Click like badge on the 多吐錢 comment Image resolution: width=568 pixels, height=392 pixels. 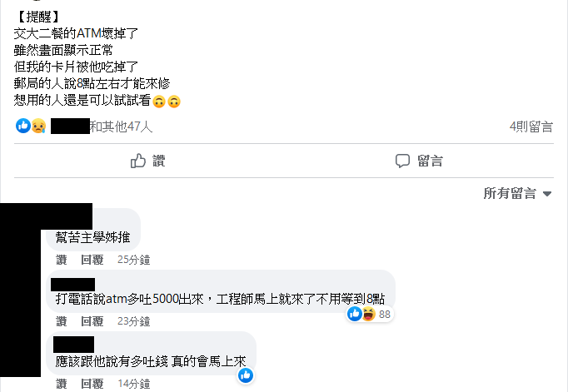point(246,375)
